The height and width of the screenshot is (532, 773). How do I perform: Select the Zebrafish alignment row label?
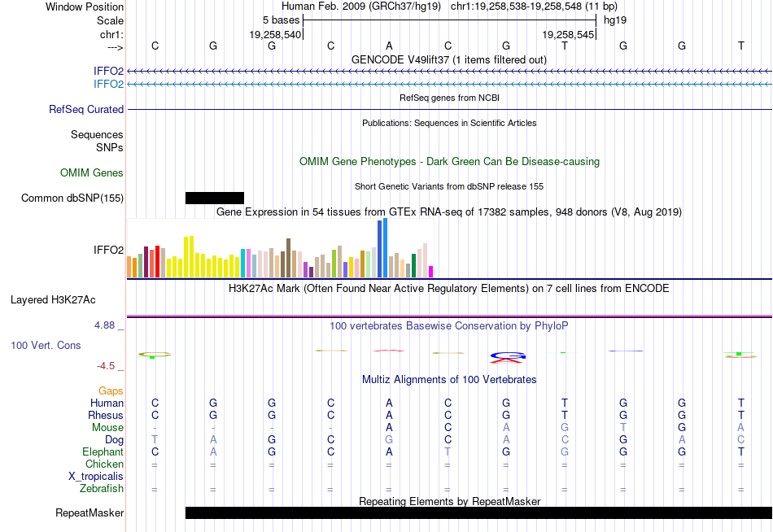click(102, 489)
